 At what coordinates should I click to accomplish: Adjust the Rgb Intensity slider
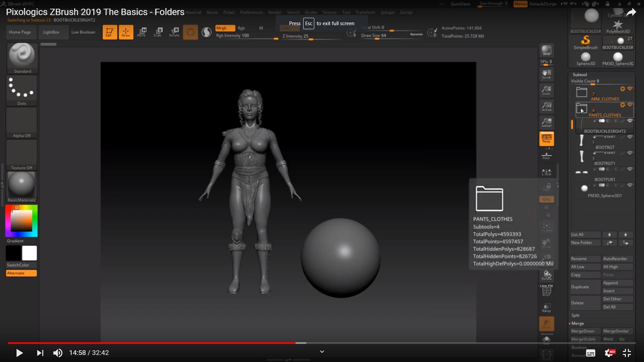[247, 36]
